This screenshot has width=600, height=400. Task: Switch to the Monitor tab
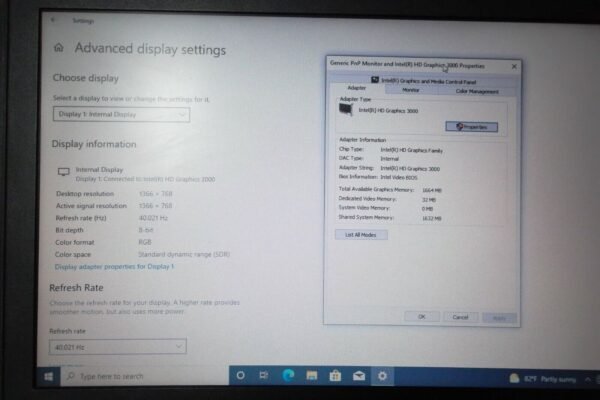click(x=411, y=90)
